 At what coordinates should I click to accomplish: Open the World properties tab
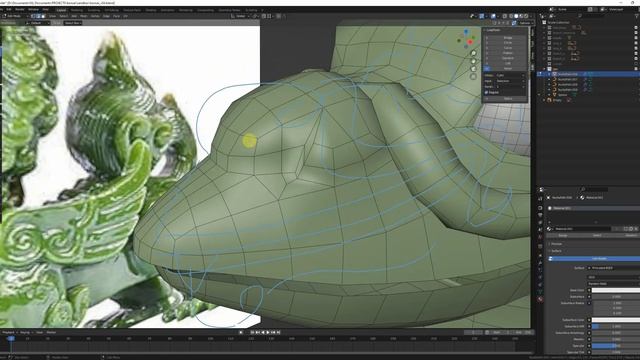click(540, 237)
